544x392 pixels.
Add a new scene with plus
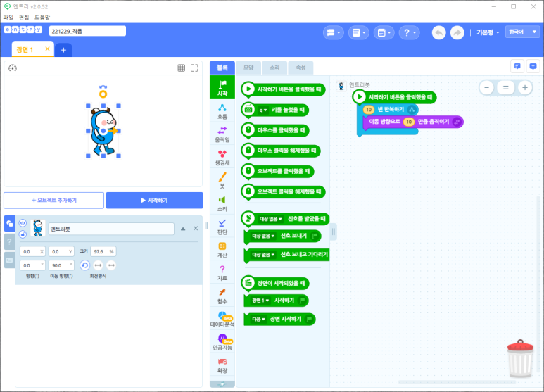pos(63,50)
